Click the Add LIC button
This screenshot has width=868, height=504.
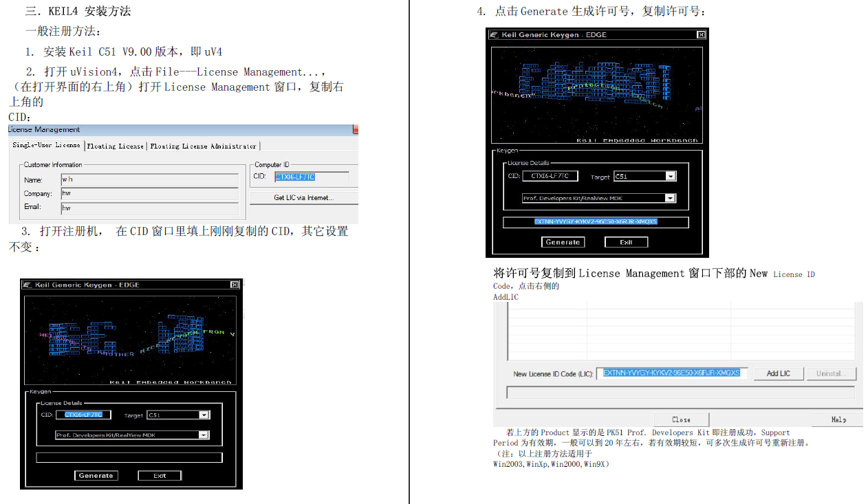(778, 373)
